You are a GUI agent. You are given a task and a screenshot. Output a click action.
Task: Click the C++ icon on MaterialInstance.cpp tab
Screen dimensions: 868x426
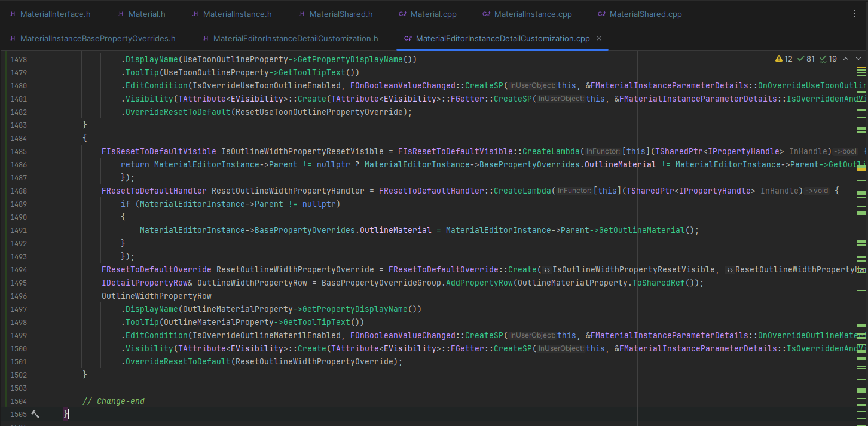485,13
